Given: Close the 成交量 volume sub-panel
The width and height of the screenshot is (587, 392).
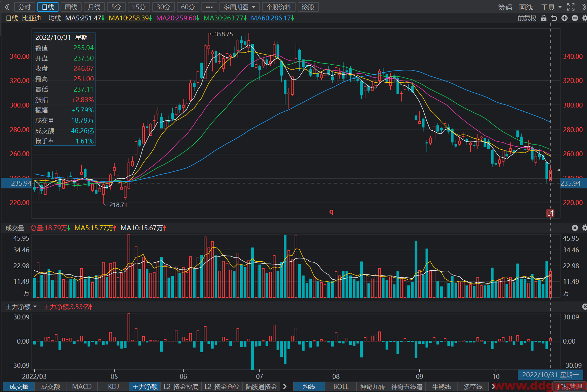Looking at the screenshot, I should pyautogui.click(x=575, y=228).
